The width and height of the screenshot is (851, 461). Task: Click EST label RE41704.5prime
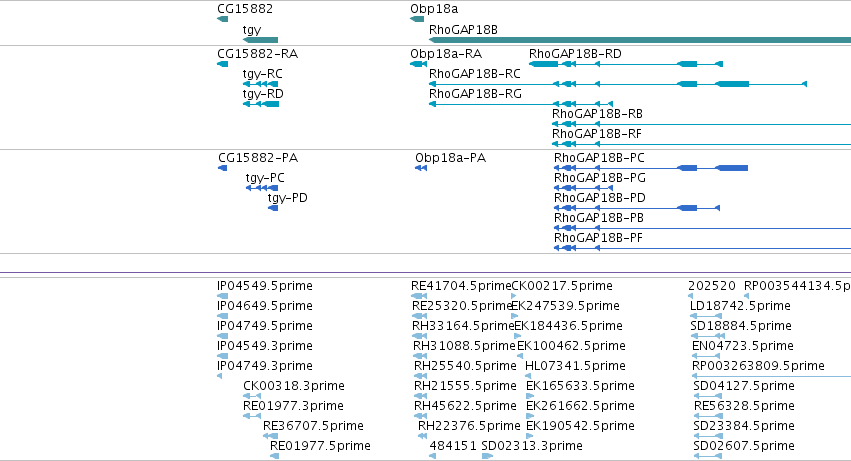[x=461, y=286]
